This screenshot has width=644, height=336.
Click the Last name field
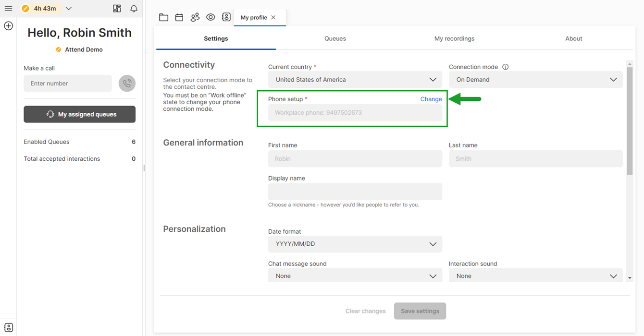pyautogui.click(x=536, y=159)
